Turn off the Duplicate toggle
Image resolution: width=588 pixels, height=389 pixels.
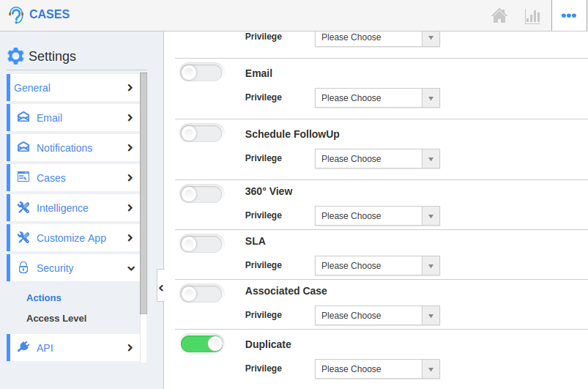[201, 344]
